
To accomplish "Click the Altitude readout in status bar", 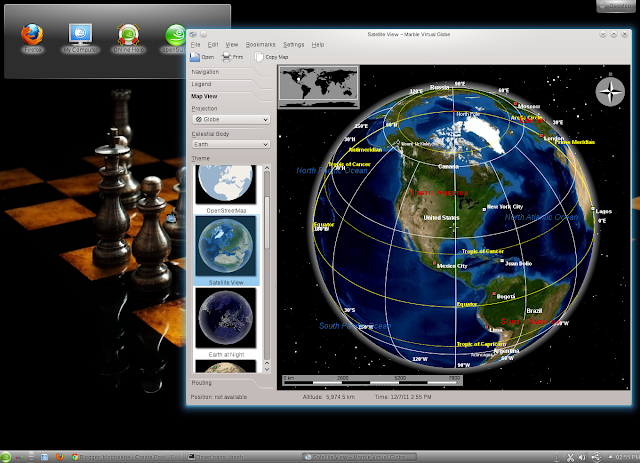I will tap(329, 397).
